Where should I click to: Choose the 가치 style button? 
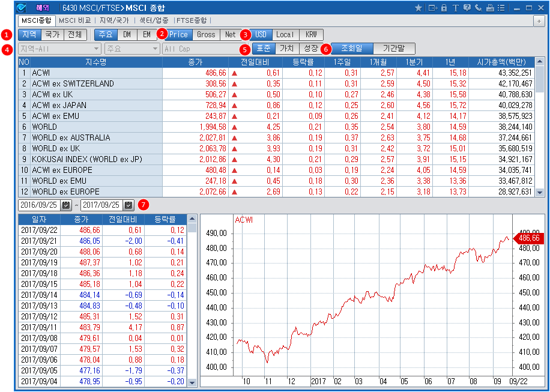point(287,49)
